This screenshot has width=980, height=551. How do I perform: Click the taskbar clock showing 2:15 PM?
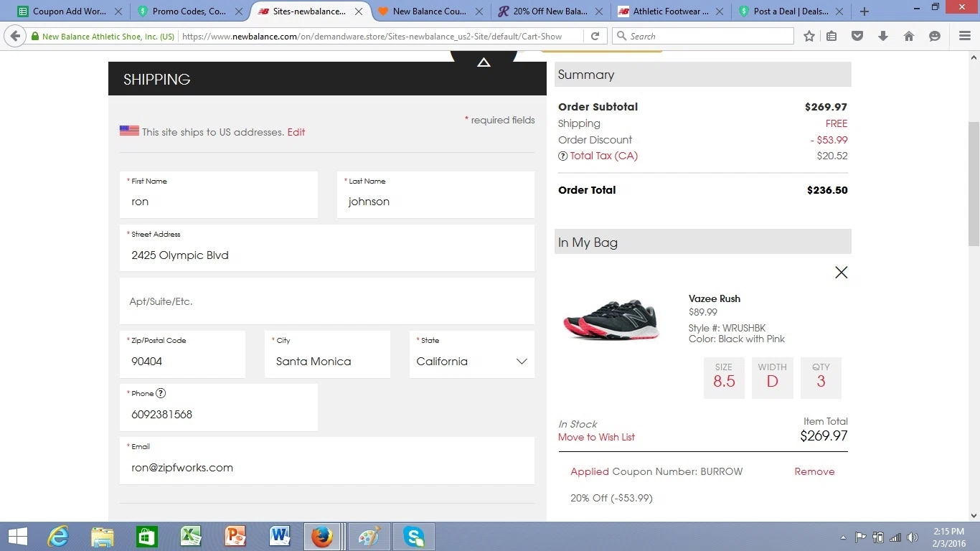click(948, 537)
